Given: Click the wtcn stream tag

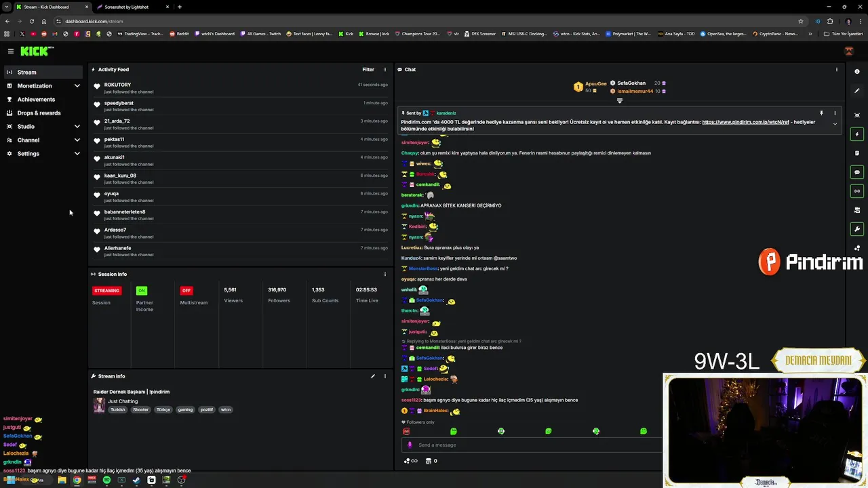Looking at the screenshot, I should click(x=226, y=409).
